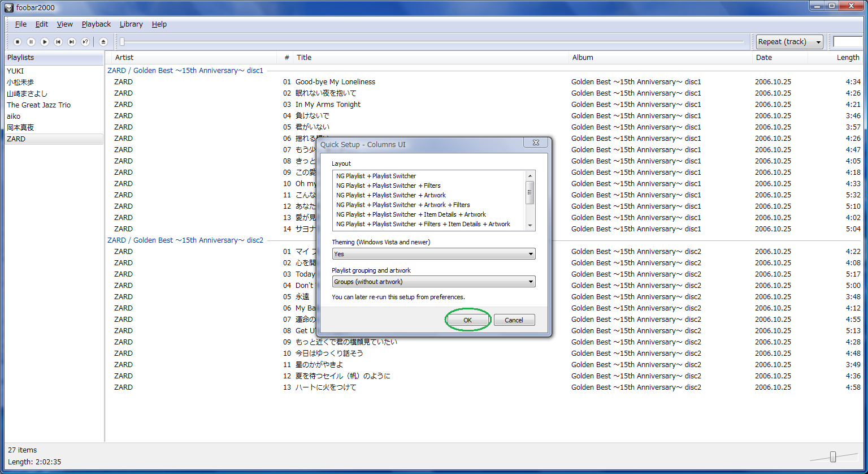The image size is (868, 474).
Task: Open the Theming dropdown set to Yes
Action: coord(433,254)
